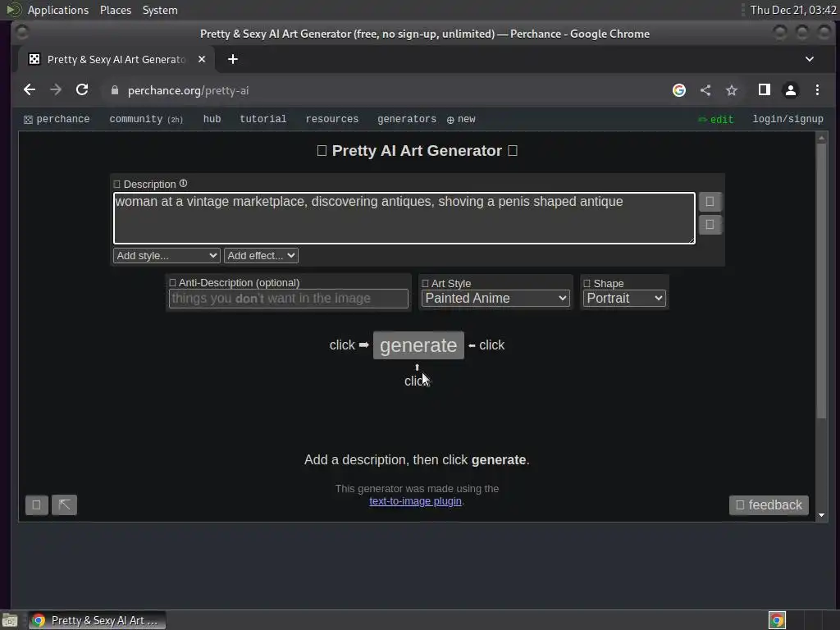Open the Chrome side panel icon
The height and width of the screenshot is (630, 840).
765,90
